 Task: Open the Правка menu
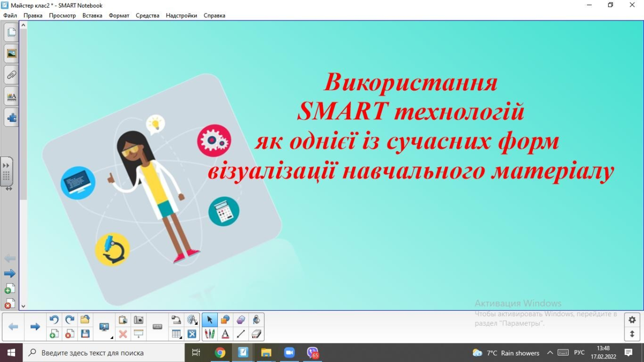[x=33, y=16]
